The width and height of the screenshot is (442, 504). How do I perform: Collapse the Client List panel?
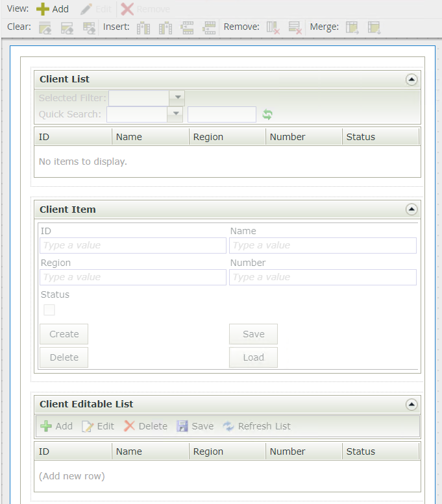click(x=411, y=79)
